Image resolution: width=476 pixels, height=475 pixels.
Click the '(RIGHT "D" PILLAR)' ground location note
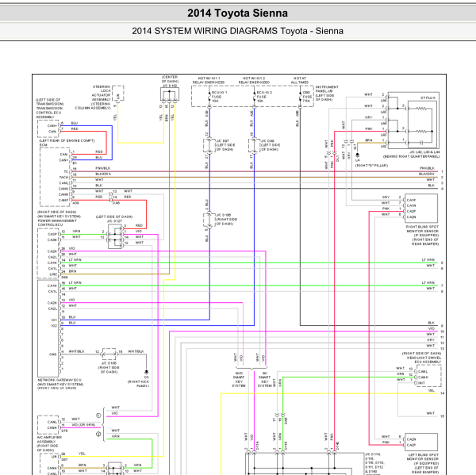pos(371,166)
